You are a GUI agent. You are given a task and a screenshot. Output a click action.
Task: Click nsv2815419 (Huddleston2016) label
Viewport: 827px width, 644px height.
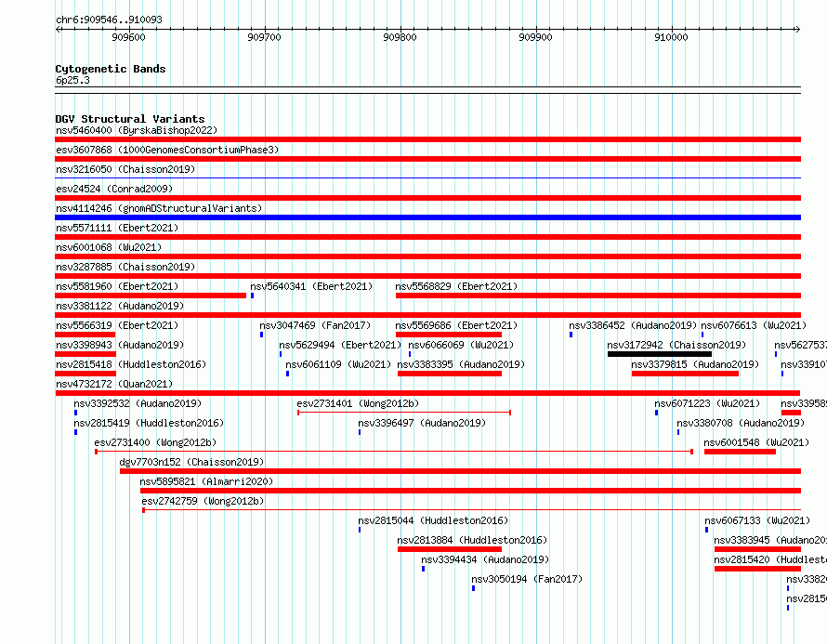[149, 423]
